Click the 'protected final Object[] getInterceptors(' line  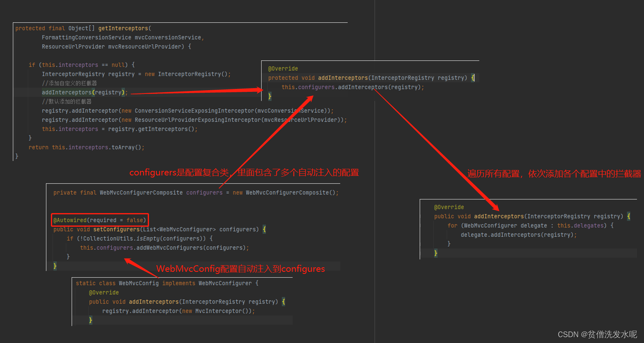point(83,28)
